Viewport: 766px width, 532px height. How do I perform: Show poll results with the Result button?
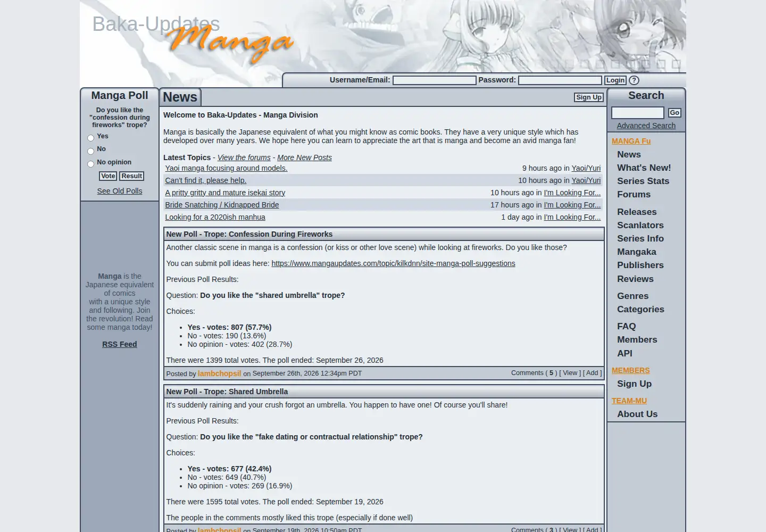click(x=131, y=176)
